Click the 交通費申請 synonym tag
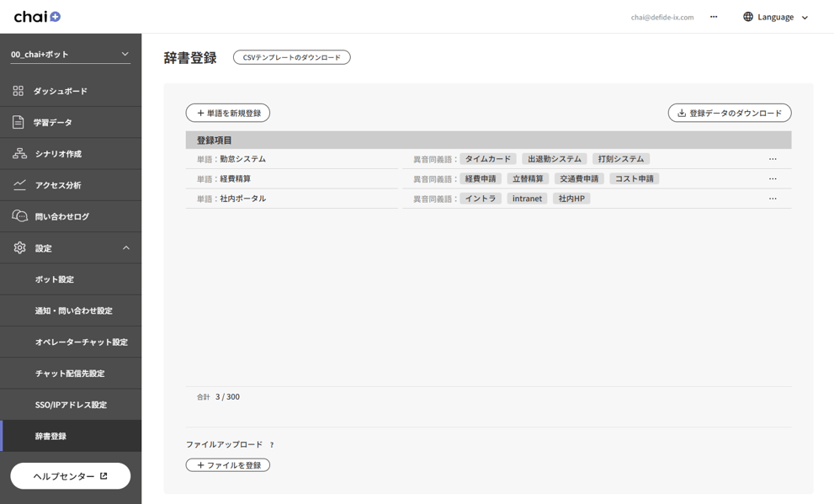 pos(579,178)
